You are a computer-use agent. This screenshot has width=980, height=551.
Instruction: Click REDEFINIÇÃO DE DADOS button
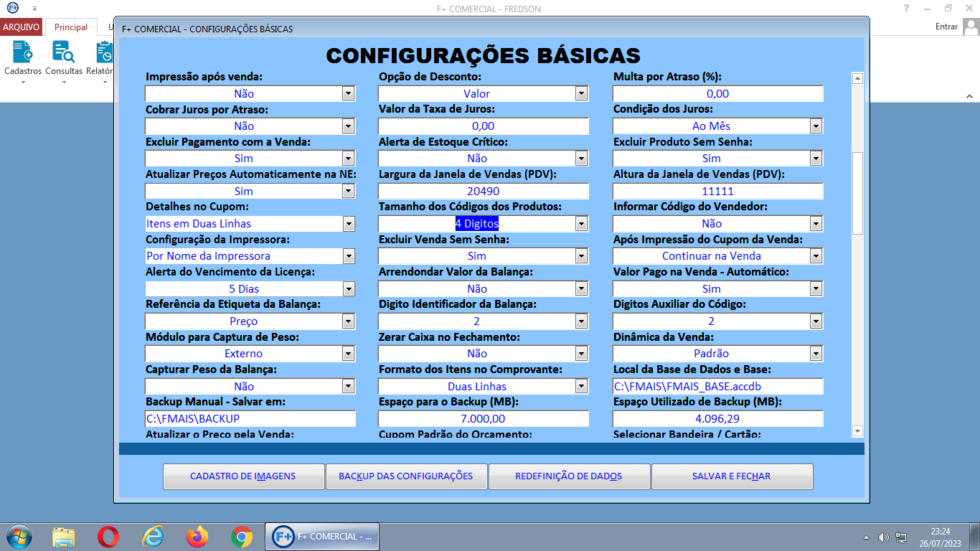569,476
